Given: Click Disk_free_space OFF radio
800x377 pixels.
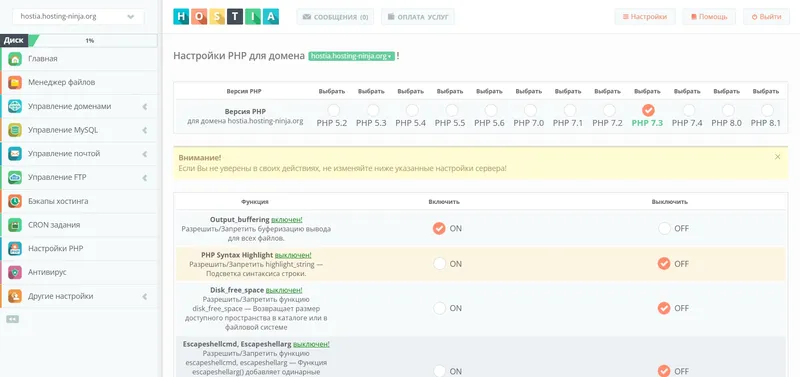Looking at the screenshot, I should click(x=664, y=308).
